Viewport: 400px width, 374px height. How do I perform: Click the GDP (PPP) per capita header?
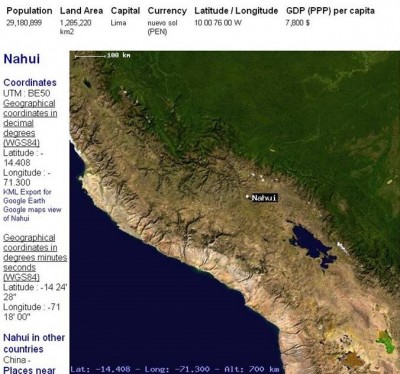point(330,11)
